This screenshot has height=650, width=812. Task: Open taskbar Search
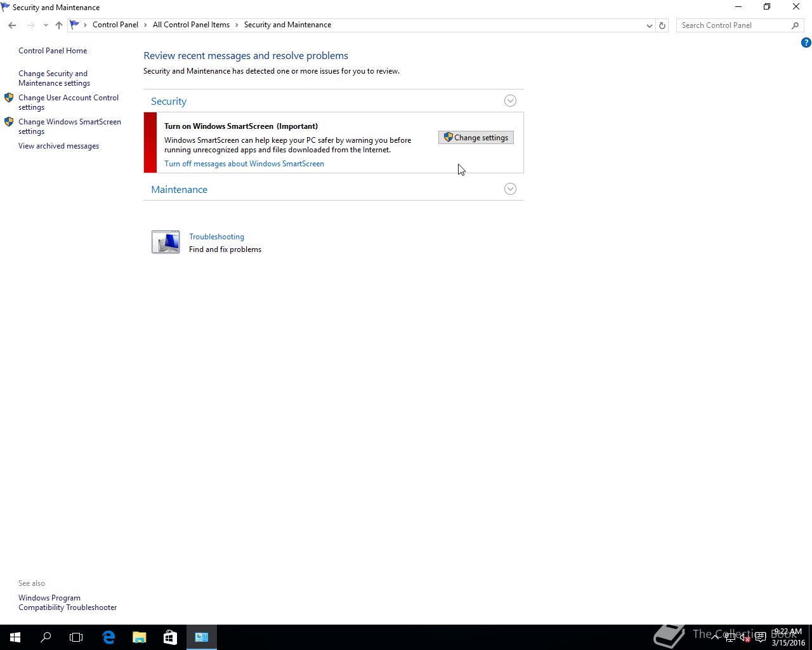tap(46, 637)
